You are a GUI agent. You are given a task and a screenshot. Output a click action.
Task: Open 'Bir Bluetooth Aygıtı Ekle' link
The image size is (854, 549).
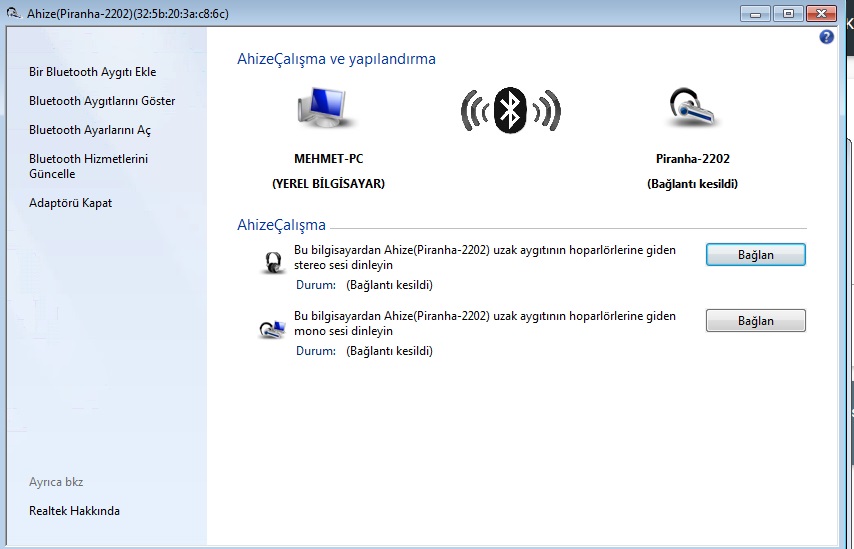(92, 72)
